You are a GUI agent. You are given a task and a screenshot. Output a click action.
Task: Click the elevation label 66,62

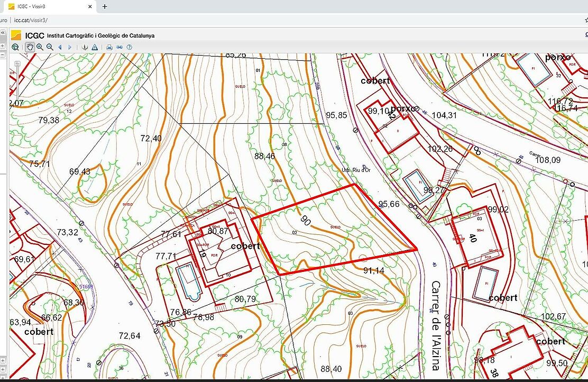point(52,317)
